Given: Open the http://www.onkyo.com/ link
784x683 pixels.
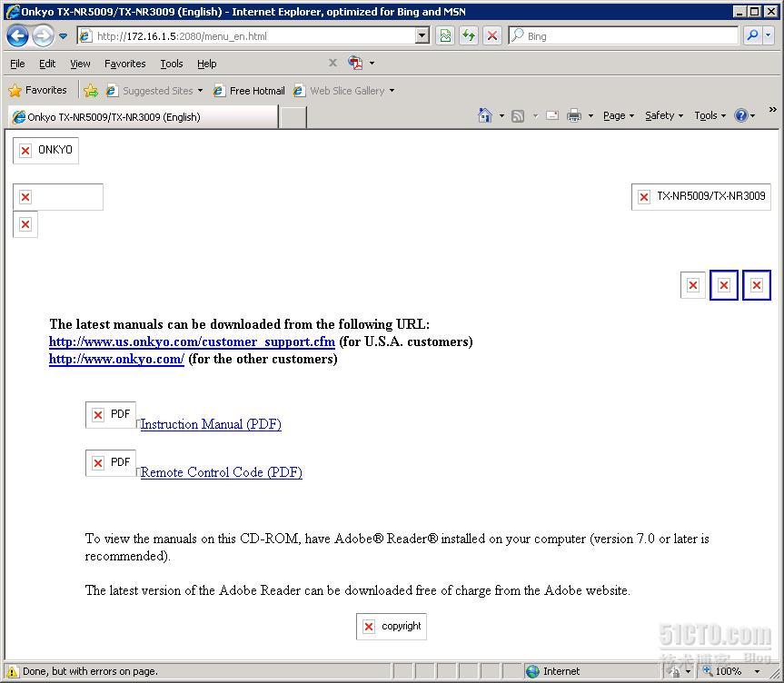Looking at the screenshot, I should click(x=116, y=359).
